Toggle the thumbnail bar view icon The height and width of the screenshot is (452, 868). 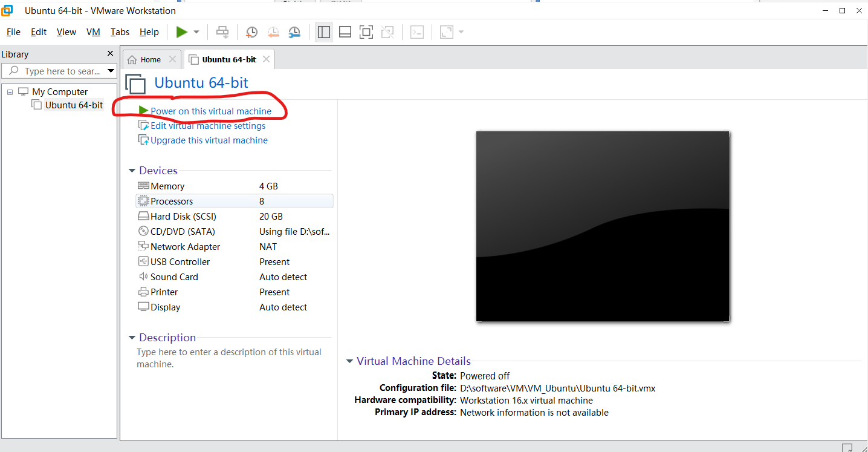pos(345,32)
